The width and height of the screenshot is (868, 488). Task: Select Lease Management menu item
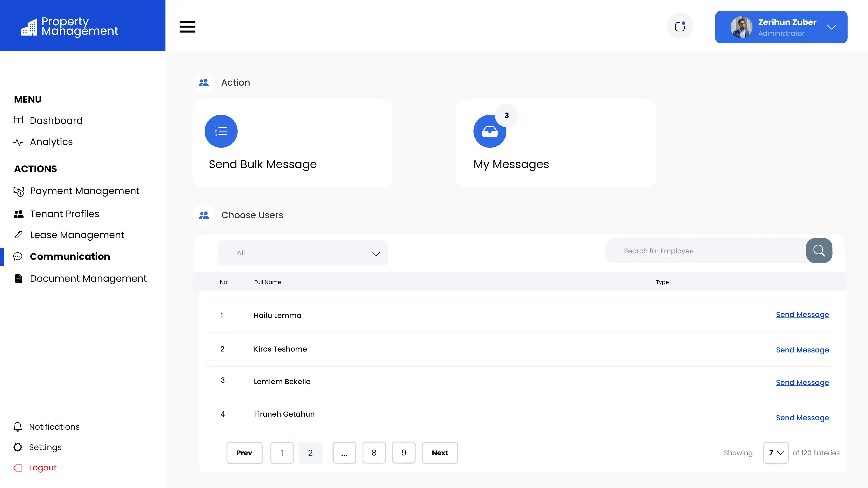click(77, 235)
